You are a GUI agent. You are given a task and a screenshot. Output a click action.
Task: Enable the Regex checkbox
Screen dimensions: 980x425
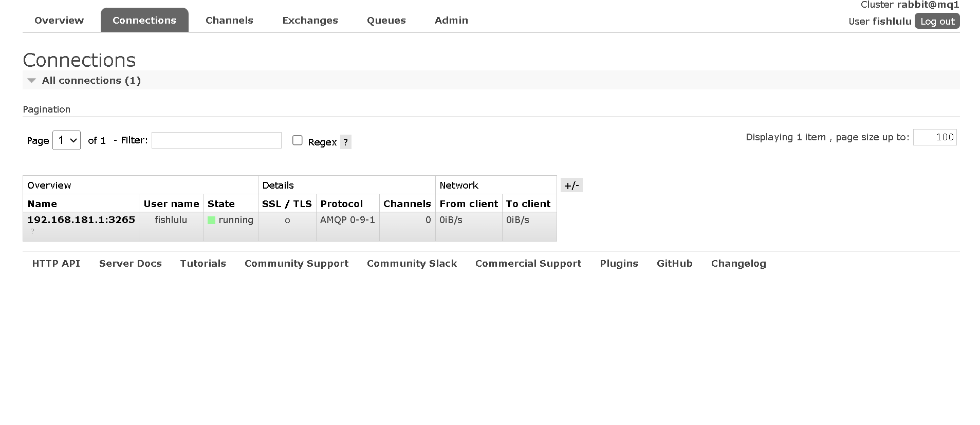(x=298, y=140)
